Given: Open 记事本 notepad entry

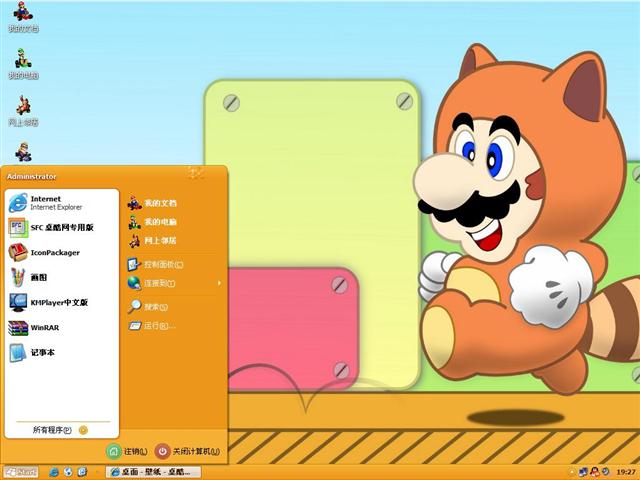Looking at the screenshot, I should coord(62,353).
